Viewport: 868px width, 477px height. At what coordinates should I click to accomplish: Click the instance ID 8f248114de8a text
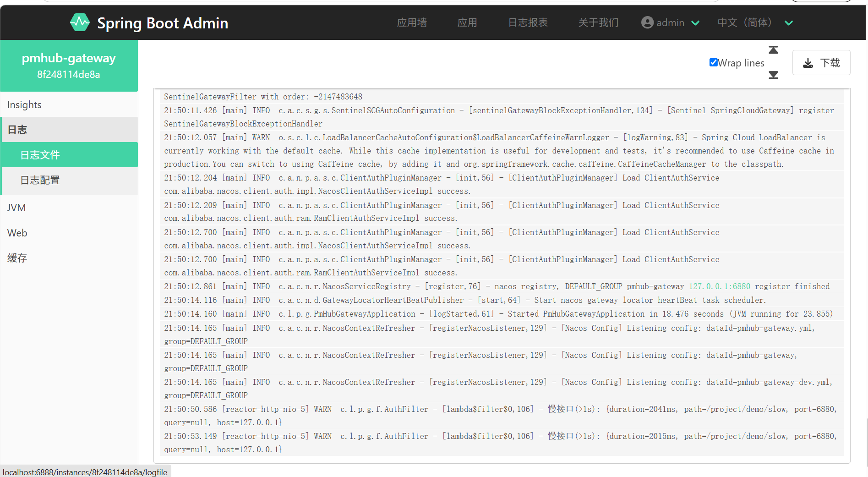click(x=69, y=74)
